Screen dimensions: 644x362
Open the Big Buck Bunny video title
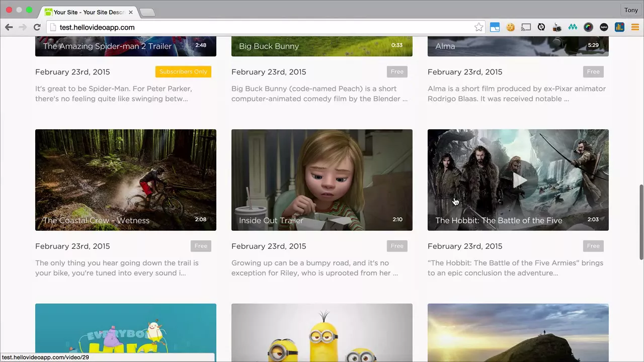pyautogui.click(x=269, y=46)
